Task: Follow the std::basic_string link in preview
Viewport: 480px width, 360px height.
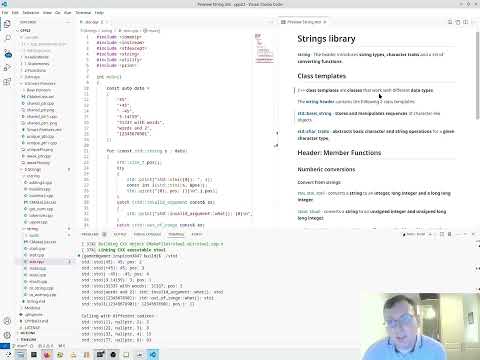Action: [x=314, y=114]
